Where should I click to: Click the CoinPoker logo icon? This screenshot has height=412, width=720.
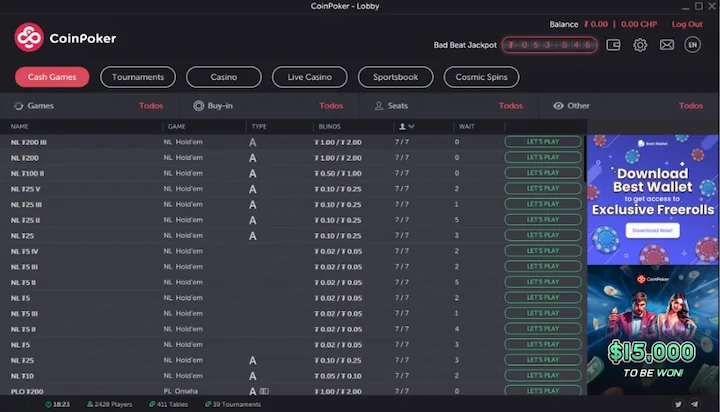29,37
